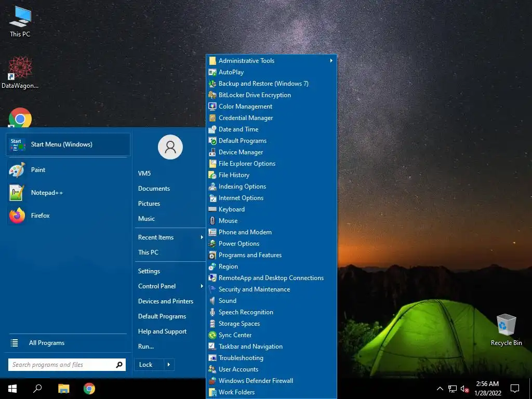Click the VM5 user name link

[x=144, y=174]
